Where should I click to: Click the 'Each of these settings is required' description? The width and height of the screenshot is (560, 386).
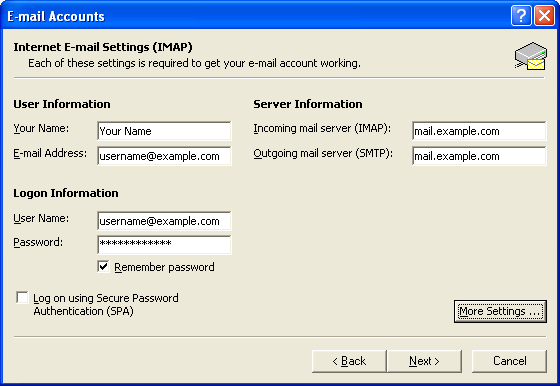pos(194,63)
